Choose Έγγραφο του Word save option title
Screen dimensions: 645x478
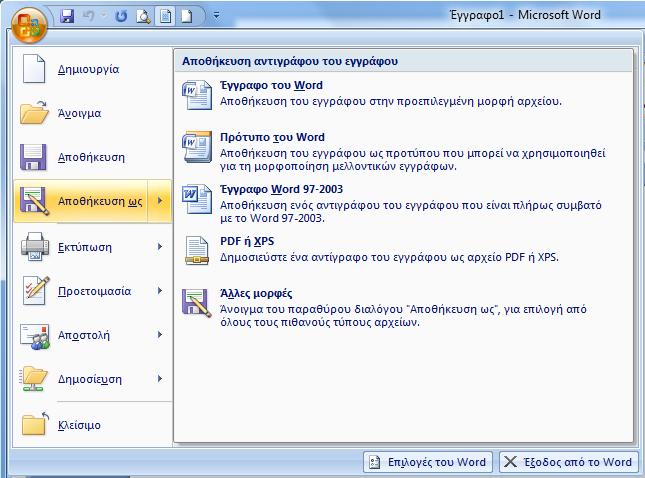[x=271, y=85]
